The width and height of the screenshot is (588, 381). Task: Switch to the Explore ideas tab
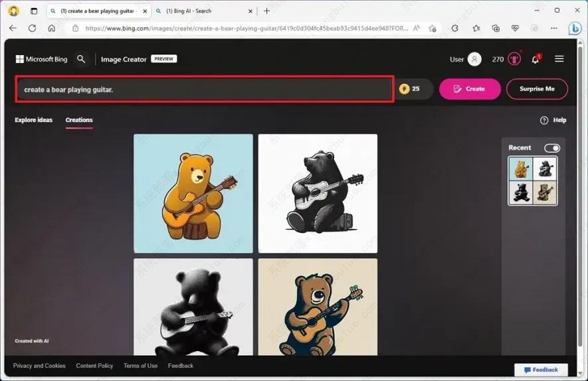pos(34,120)
